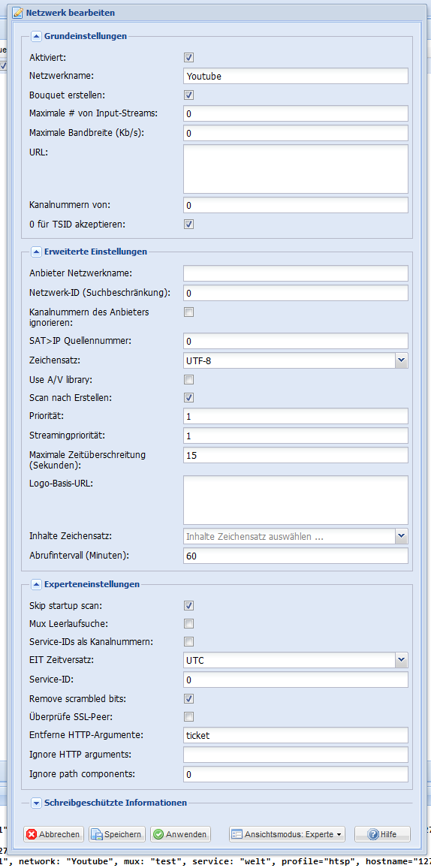This screenshot has height=868, width=431.
Task: Click the Grundeinstellungen section title
Action: coord(85,36)
